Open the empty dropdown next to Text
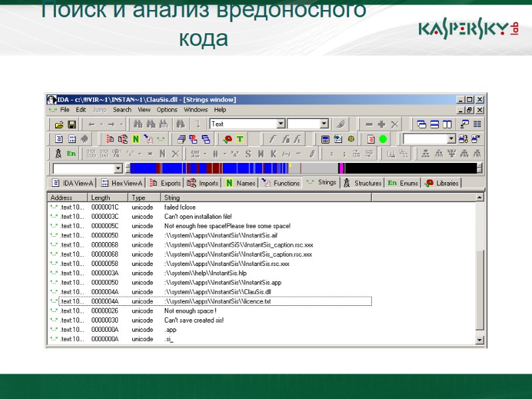 click(x=324, y=124)
